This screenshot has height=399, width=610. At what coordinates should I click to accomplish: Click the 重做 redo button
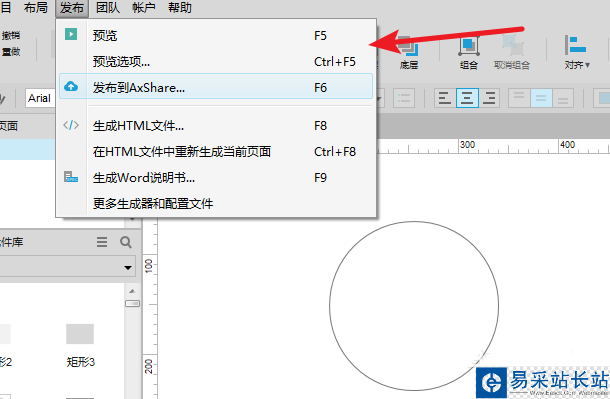tap(11, 51)
